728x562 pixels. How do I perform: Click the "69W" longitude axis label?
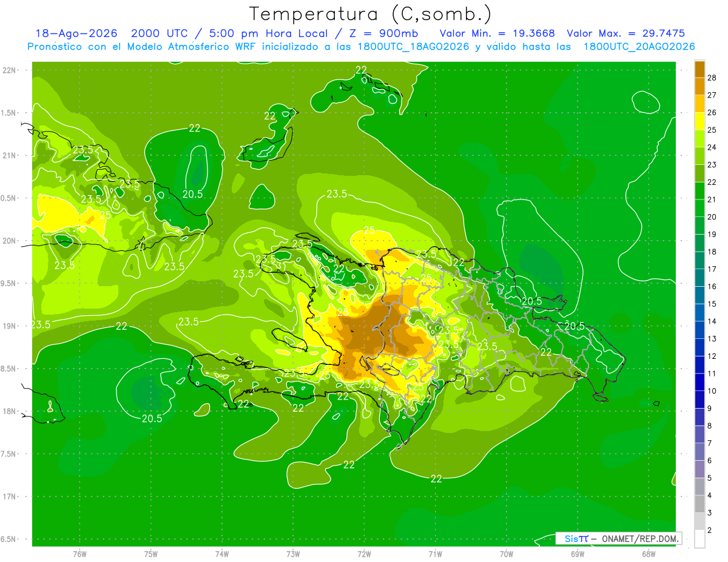pos(578,554)
